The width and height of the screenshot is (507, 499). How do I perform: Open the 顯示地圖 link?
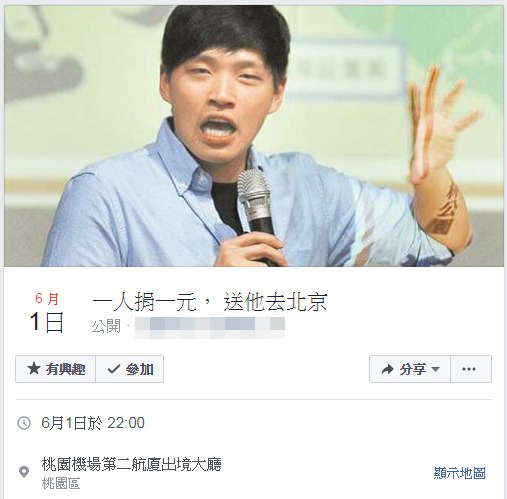[x=459, y=473]
